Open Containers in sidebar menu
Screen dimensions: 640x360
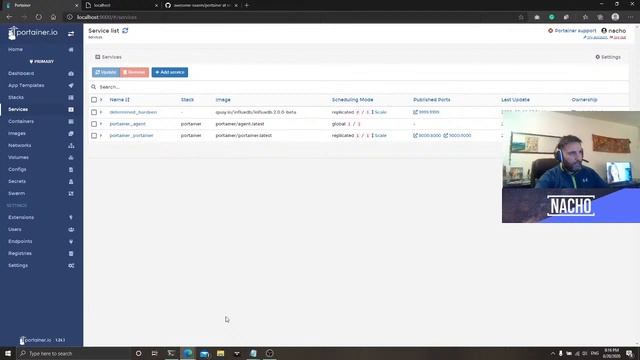coord(21,121)
